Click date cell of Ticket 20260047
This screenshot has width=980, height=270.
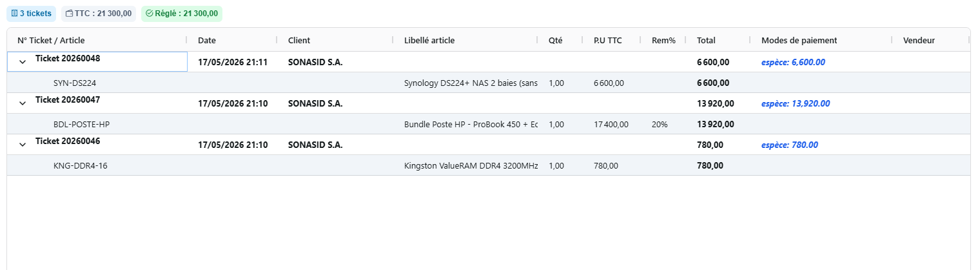tap(233, 103)
